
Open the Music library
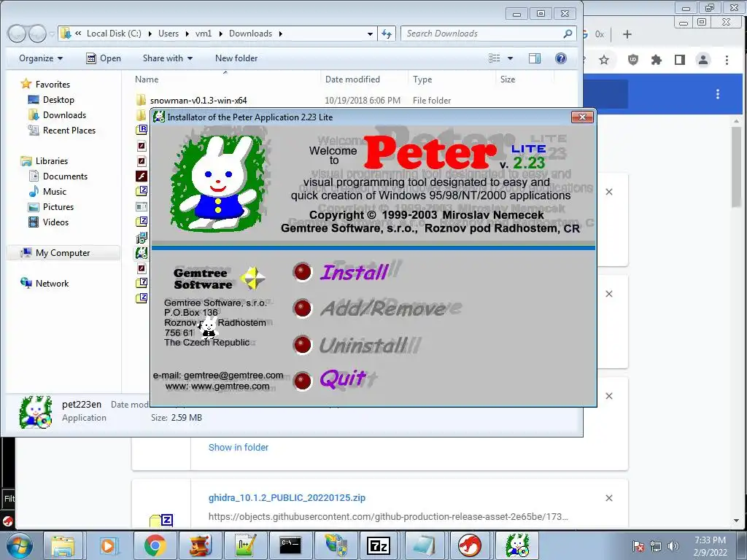54,192
